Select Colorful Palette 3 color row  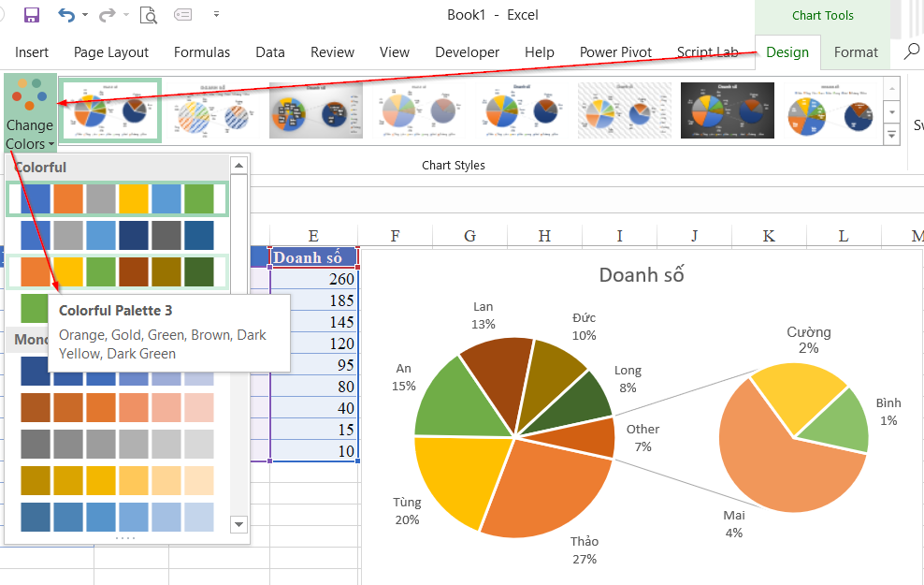tap(118, 271)
